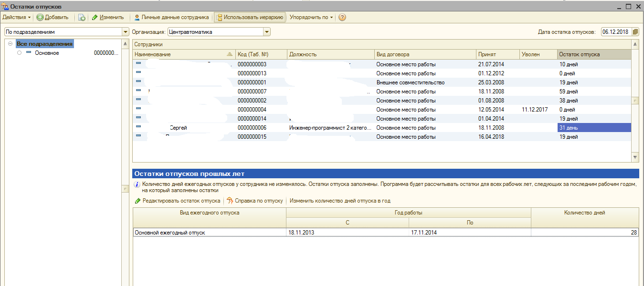Select employee code 0000000013
Screen dimensions: 644x286
[x=252, y=73]
